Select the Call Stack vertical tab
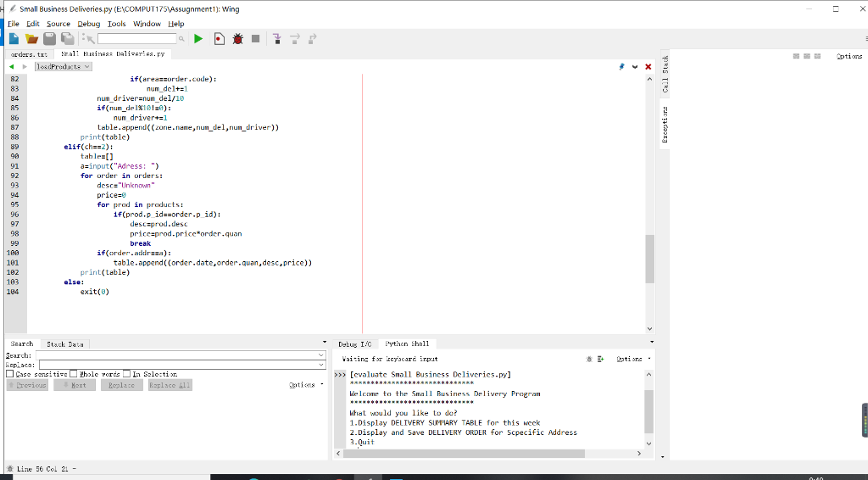 point(665,74)
